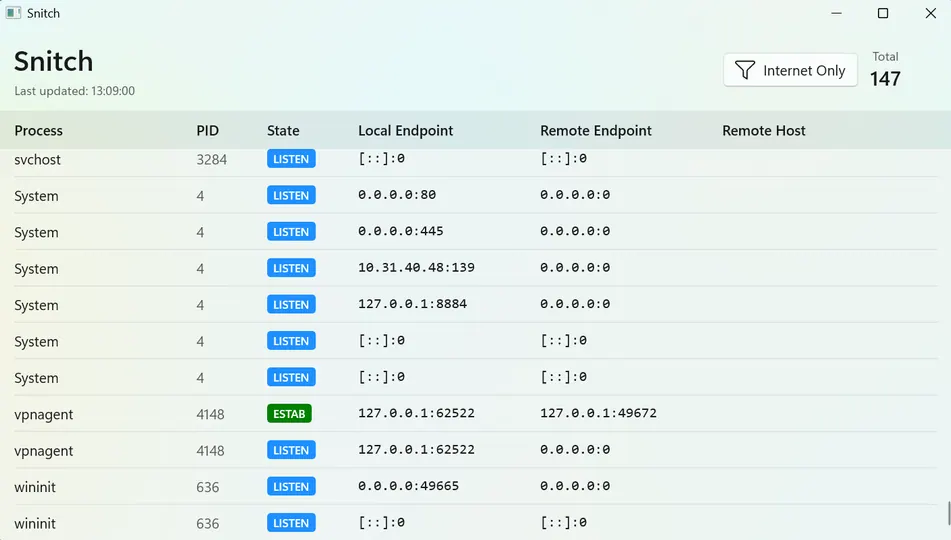
Task: Click the vertical scrollbar thumb
Action: (x=949, y=513)
